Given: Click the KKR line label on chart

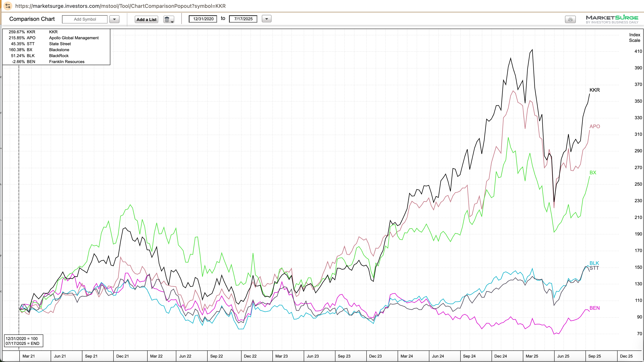Looking at the screenshot, I should [594, 90].
